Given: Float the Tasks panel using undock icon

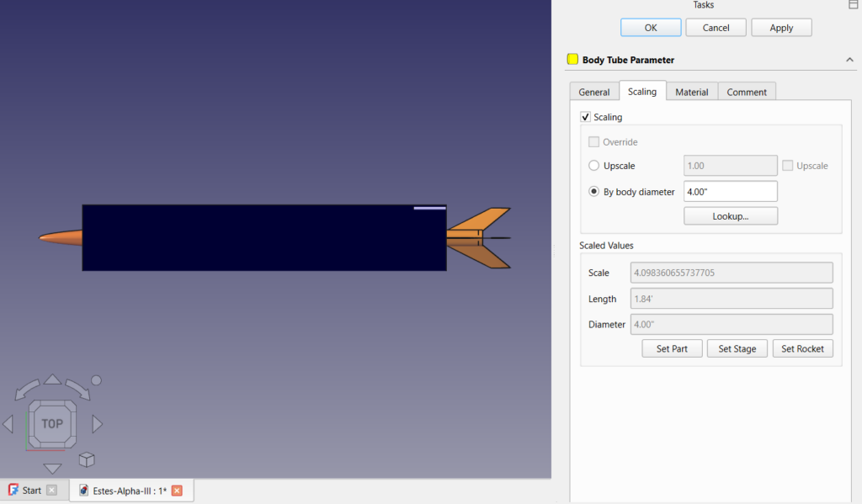Looking at the screenshot, I should click(x=854, y=5).
